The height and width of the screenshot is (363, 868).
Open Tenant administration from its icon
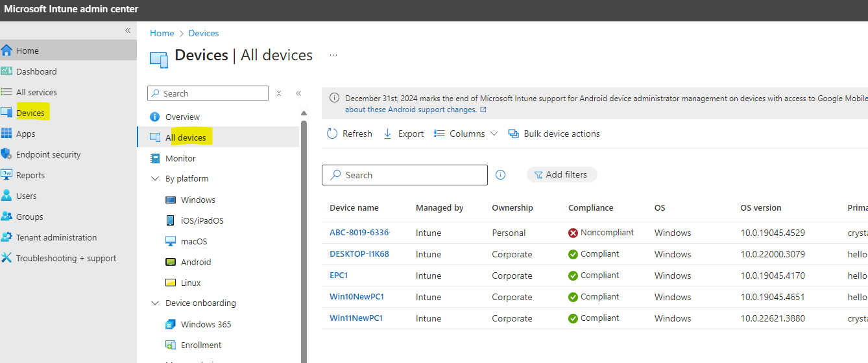click(6, 237)
